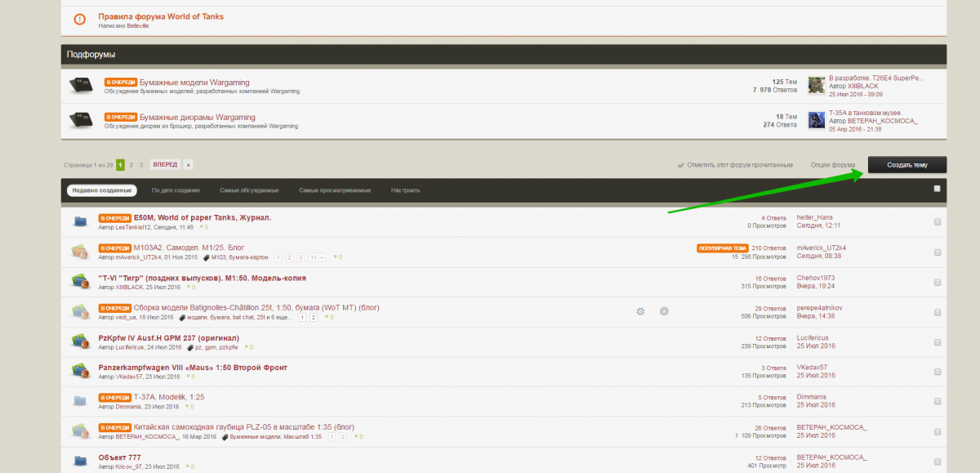Image resolution: width=980 pixels, height=473 pixels.
Task: Open topic E50M, World of paper Tanks, Журнал
Action: (x=203, y=217)
